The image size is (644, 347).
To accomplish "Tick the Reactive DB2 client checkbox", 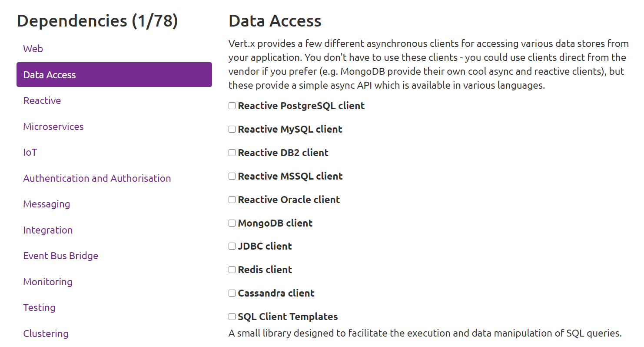I will (232, 153).
